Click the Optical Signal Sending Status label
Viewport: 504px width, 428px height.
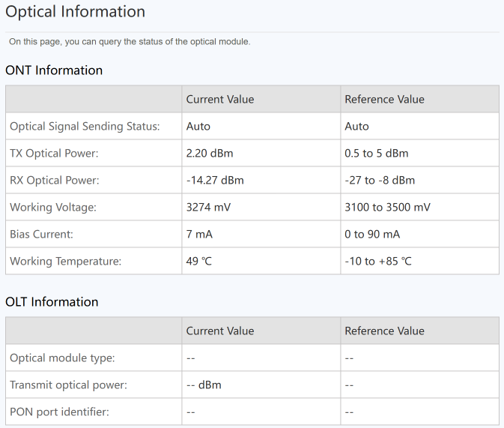click(x=85, y=126)
